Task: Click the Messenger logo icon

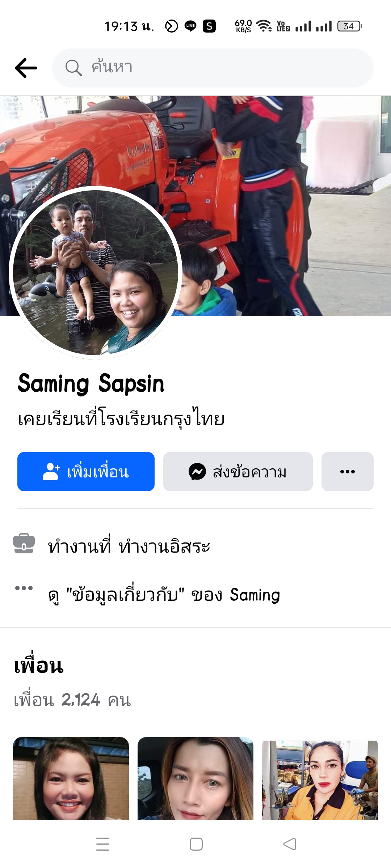Action: (197, 472)
